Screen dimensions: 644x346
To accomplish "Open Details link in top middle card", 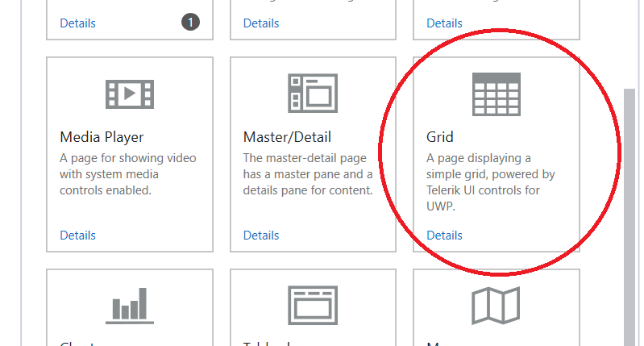I will click(261, 23).
